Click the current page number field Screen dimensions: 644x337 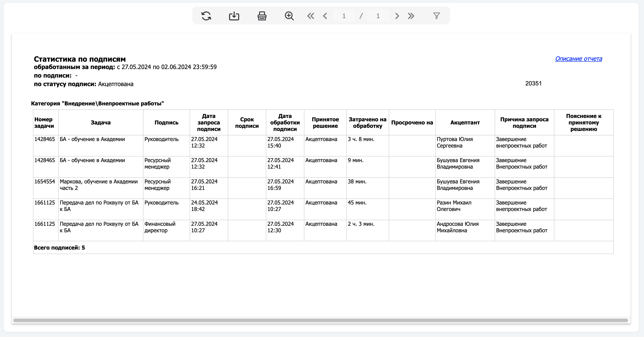(x=344, y=16)
